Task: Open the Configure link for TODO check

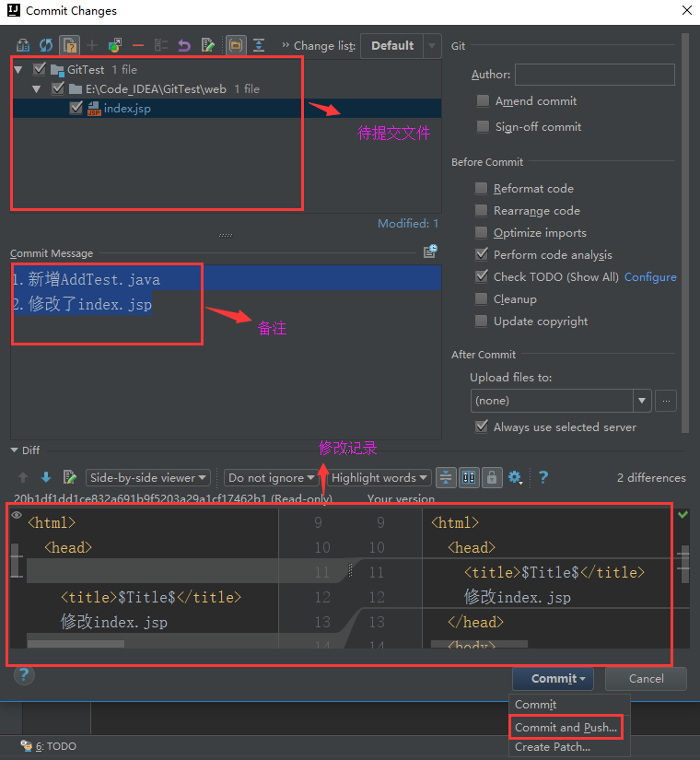Action: (650, 276)
